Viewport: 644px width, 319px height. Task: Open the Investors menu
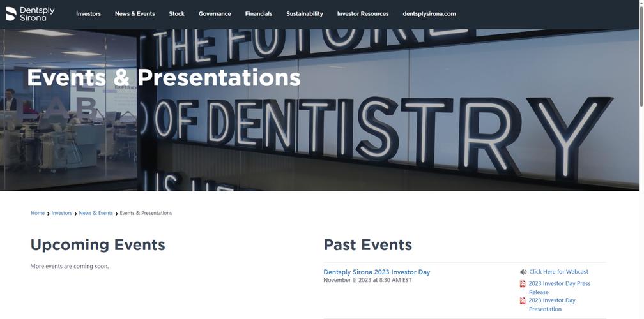point(88,14)
